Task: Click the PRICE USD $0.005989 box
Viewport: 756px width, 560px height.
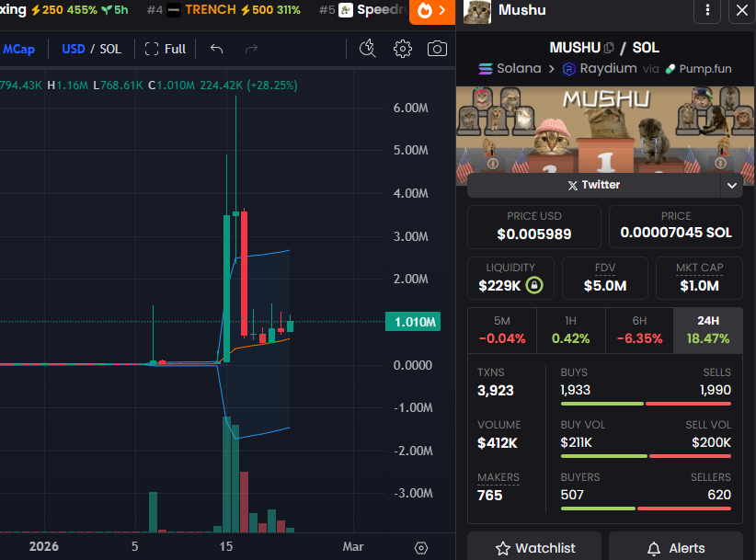Action: (534, 227)
